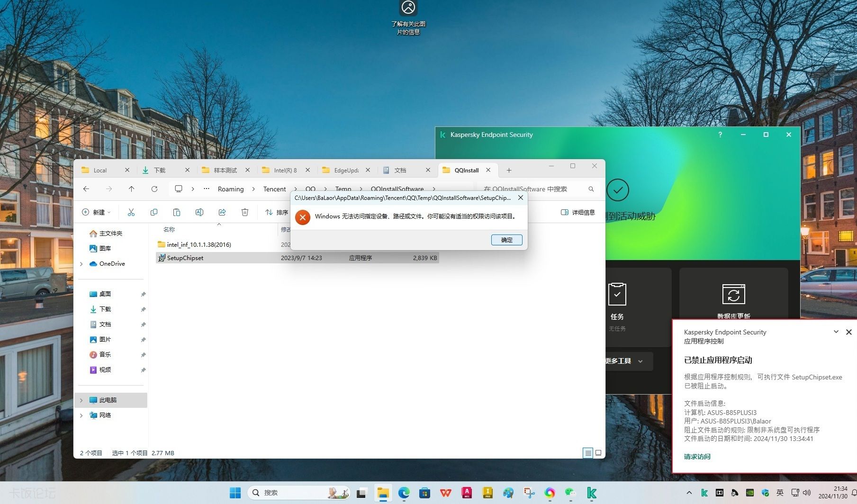The height and width of the screenshot is (504, 857).
Task: Click the protection status checkmark circle in Kaspersky
Action: (617, 190)
